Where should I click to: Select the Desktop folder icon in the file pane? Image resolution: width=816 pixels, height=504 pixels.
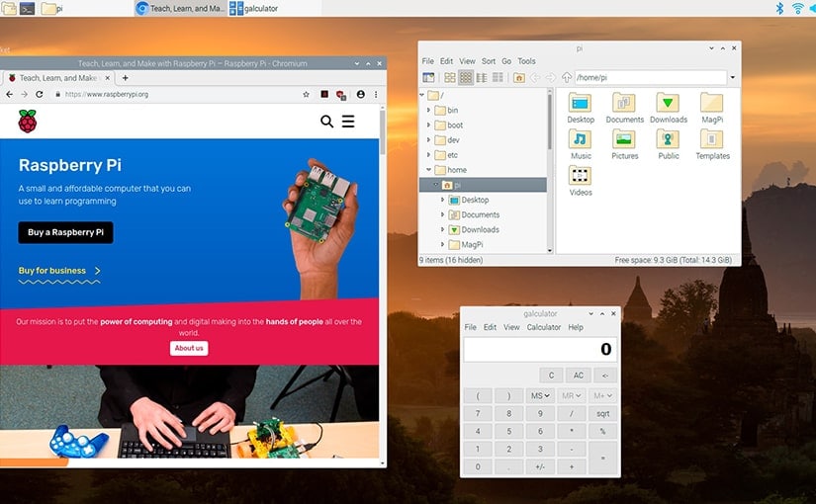click(581, 108)
